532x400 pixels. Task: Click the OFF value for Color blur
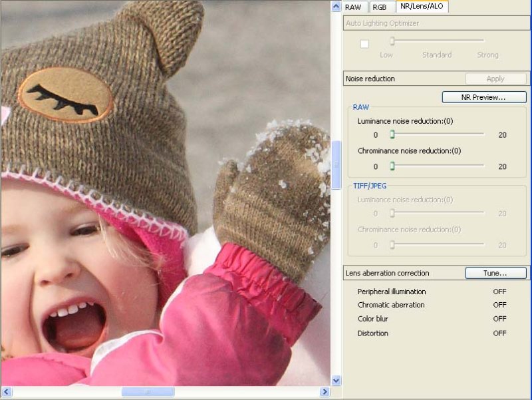[499, 319]
